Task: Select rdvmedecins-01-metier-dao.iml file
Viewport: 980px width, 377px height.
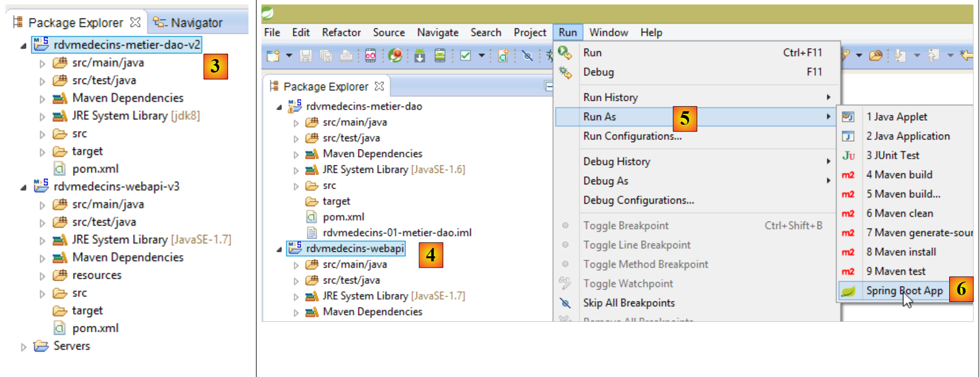Action: pyautogui.click(x=397, y=233)
